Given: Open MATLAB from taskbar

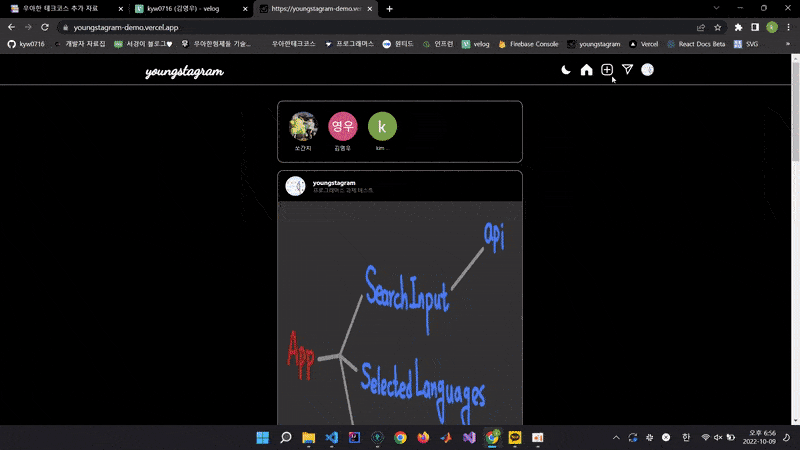Looking at the screenshot, I should pyautogui.click(x=446, y=438).
